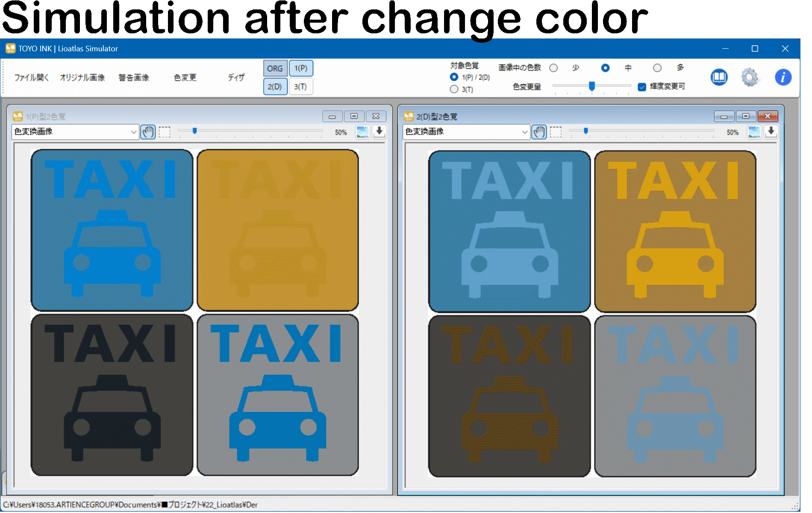The width and height of the screenshot is (812, 513).
Task: Click the yellow TAXI image in 2(D) window
Action: click(x=675, y=231)
